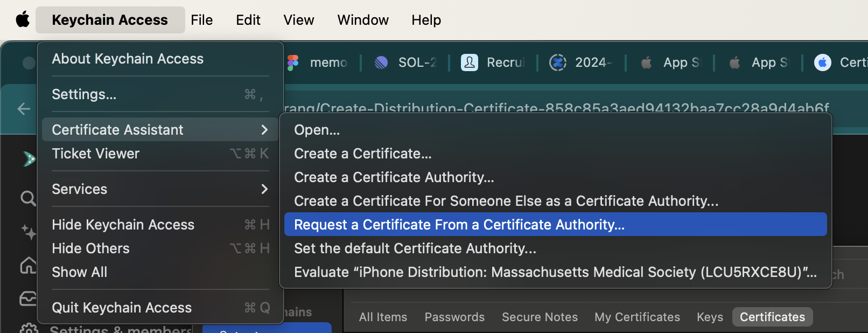
Task: Click the inbox tray icon in the sidebar
Action: click(x=28, y=298)
